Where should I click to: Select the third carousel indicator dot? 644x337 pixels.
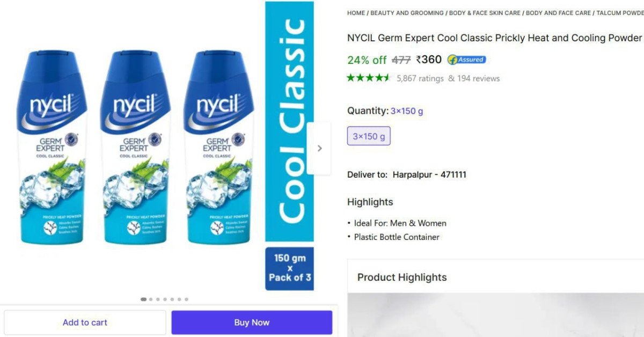pyautogui.click(x=158, y=299)
